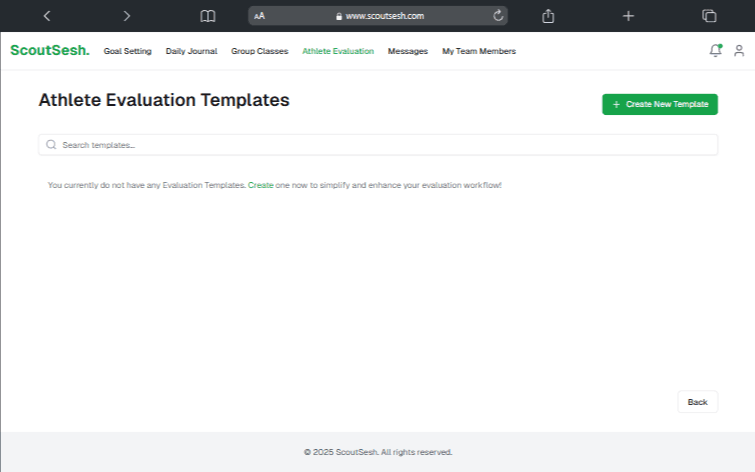Open a new tab with plus icon
The image size is (755, 472).
628,16
